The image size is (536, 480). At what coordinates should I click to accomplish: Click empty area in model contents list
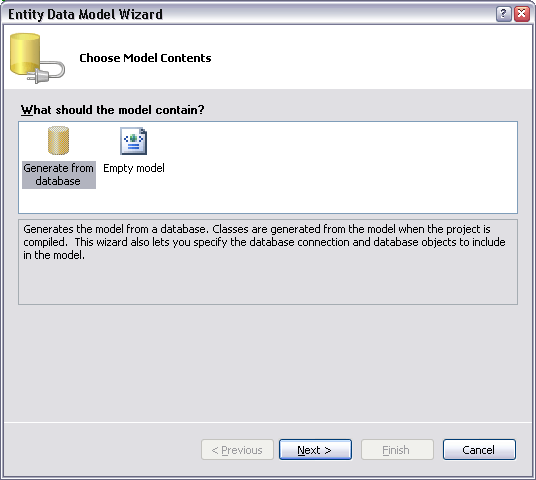[x=342, y=168]
